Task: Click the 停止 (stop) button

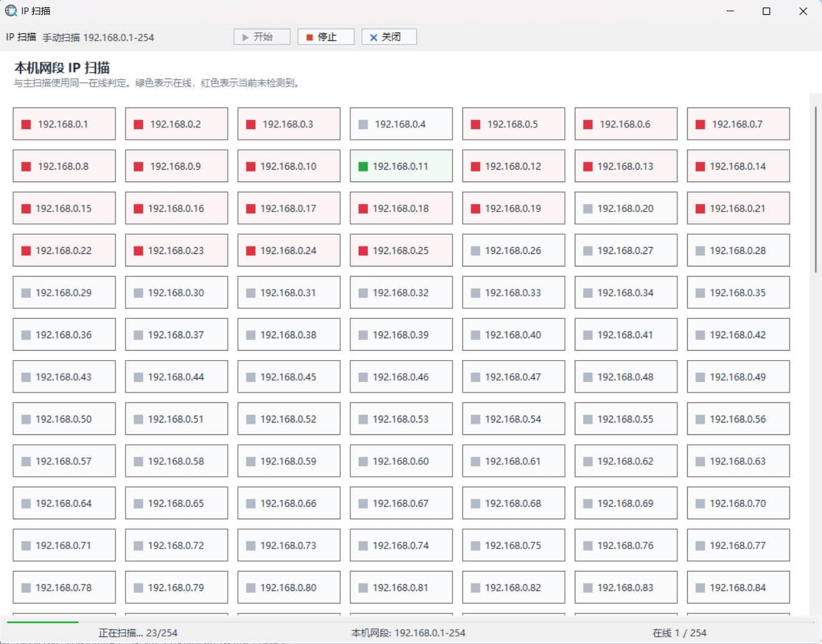Action: [326, 37]
